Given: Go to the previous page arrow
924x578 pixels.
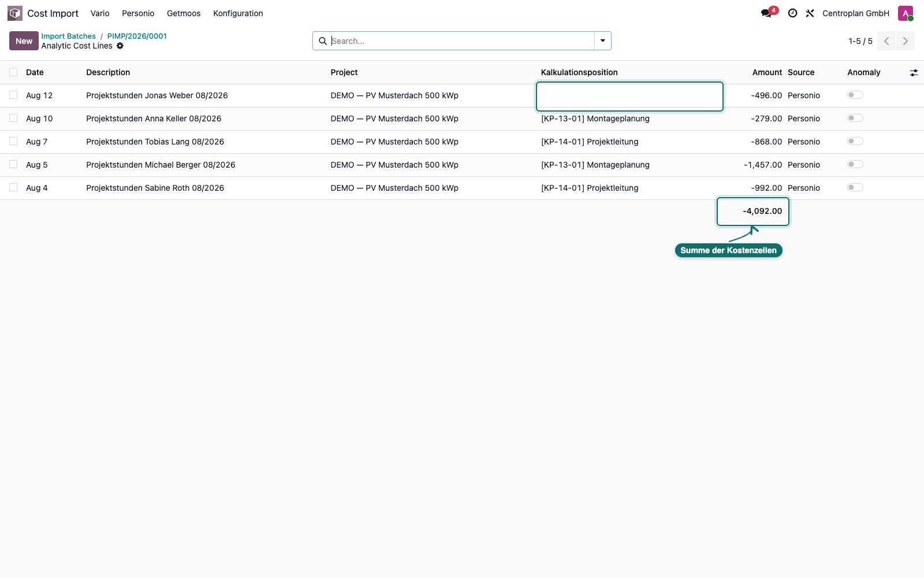Looking at the screenshot, I should coord(886,41).
